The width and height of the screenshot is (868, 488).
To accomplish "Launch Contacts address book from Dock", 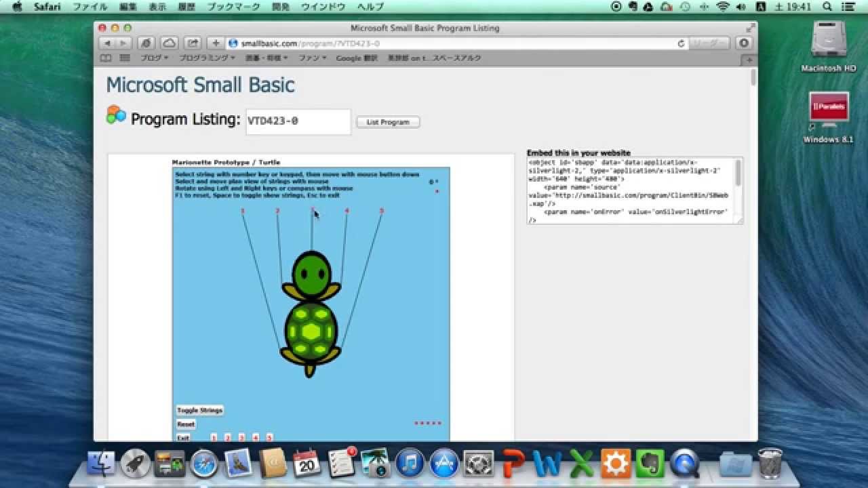I will coord(273,464).
